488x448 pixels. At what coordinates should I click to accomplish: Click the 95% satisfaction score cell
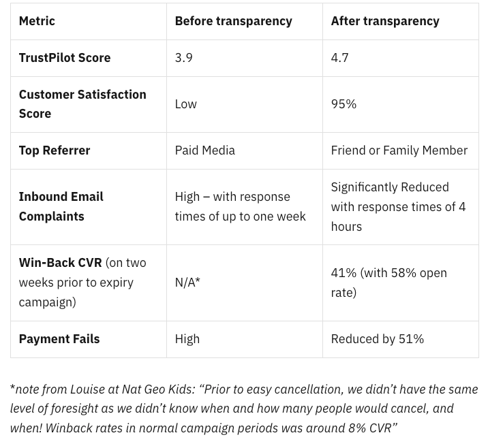(x=344, y=104)
